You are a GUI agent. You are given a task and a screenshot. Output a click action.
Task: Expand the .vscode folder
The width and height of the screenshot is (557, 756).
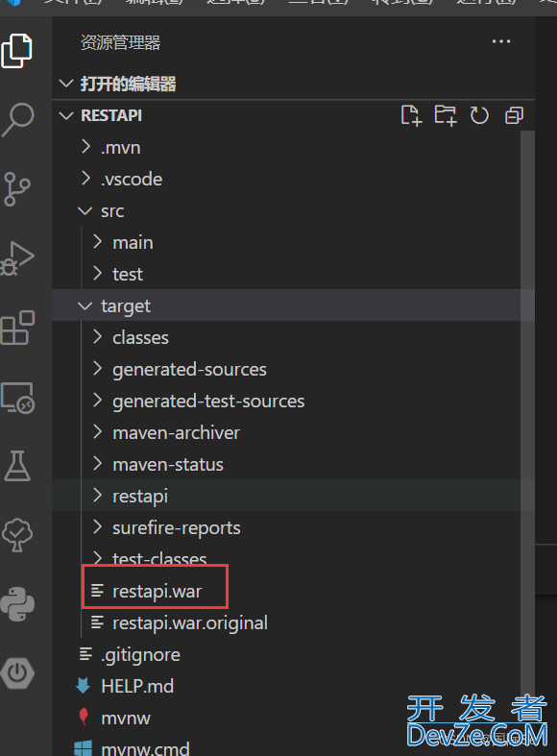point(85,179)
